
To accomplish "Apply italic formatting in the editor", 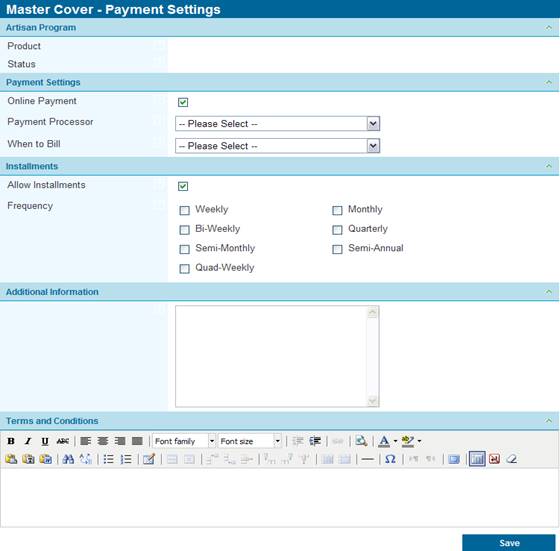I will tap(28, 441).
